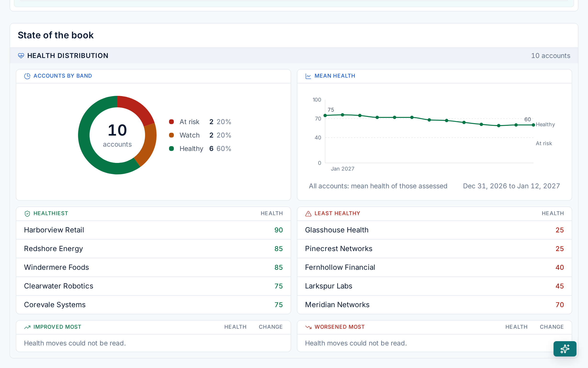Click the trending-down Worsened Most icon
Image resolution: width=588 pixels, height=368 pixels.
(x=308, y=327)
